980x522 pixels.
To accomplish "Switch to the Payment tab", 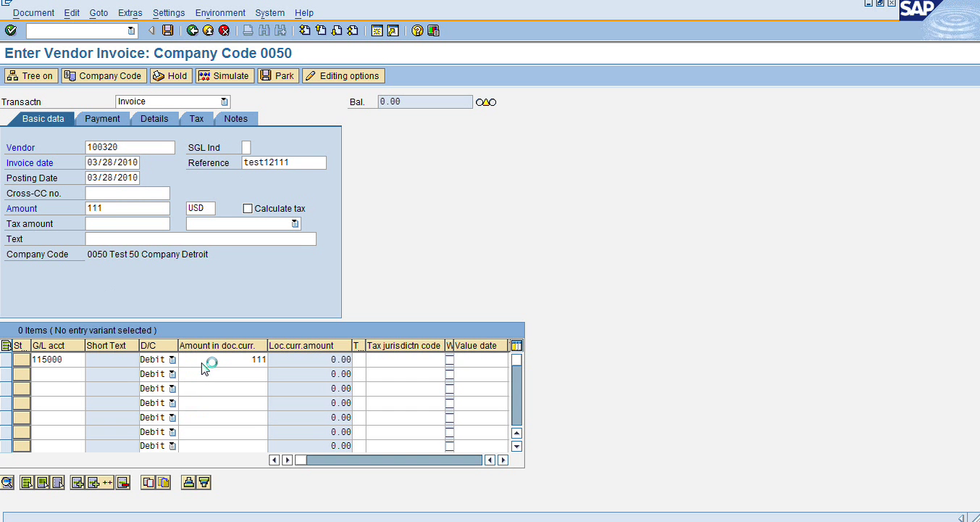I will 102,119.
